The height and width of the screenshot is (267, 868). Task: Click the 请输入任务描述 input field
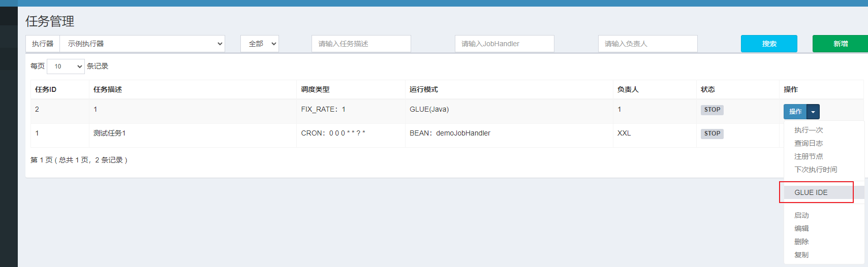(x=361, y=44)
